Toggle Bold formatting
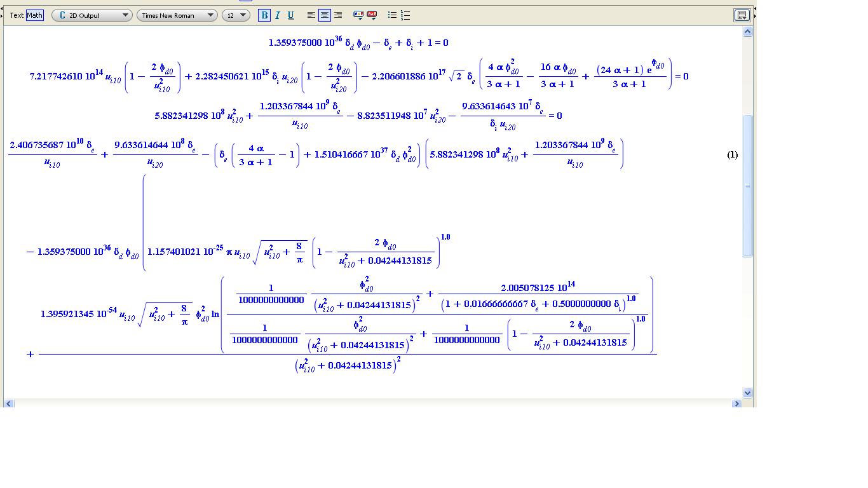The height and width of the screenshot is (488, 868). coord(264,15)
